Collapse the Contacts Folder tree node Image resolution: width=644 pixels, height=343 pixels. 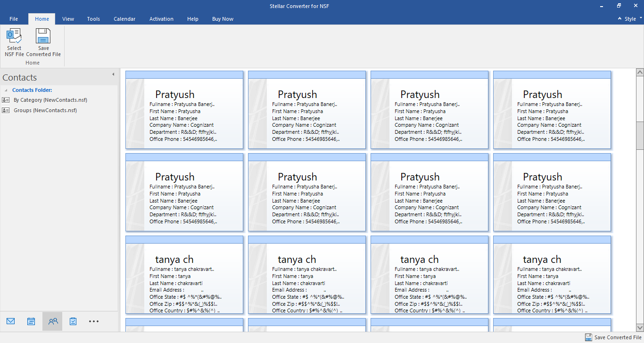click(x=6, y=90)
